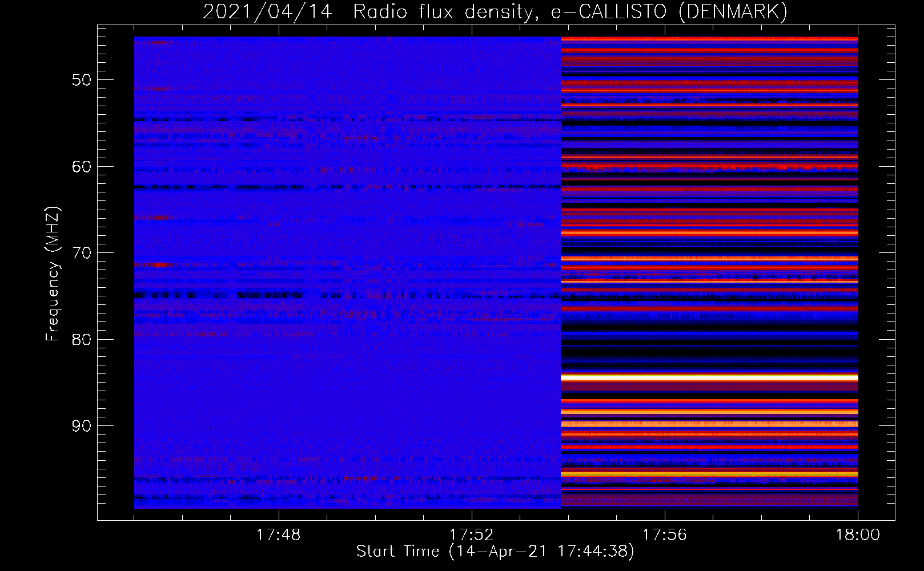Select the 'Frequency (MHZ)' y-axis label

(x=53, y=274)
